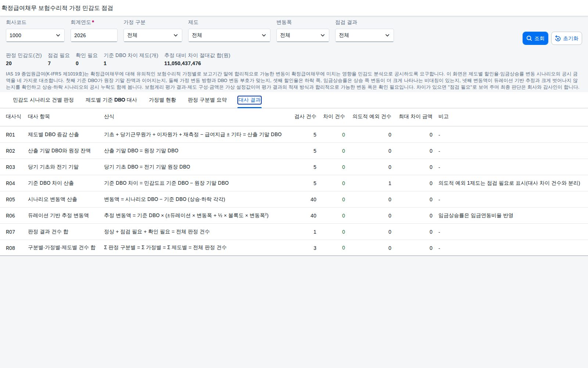Select the R04 row code
This screenshot has height=368, width=588.
click(11, 183)
